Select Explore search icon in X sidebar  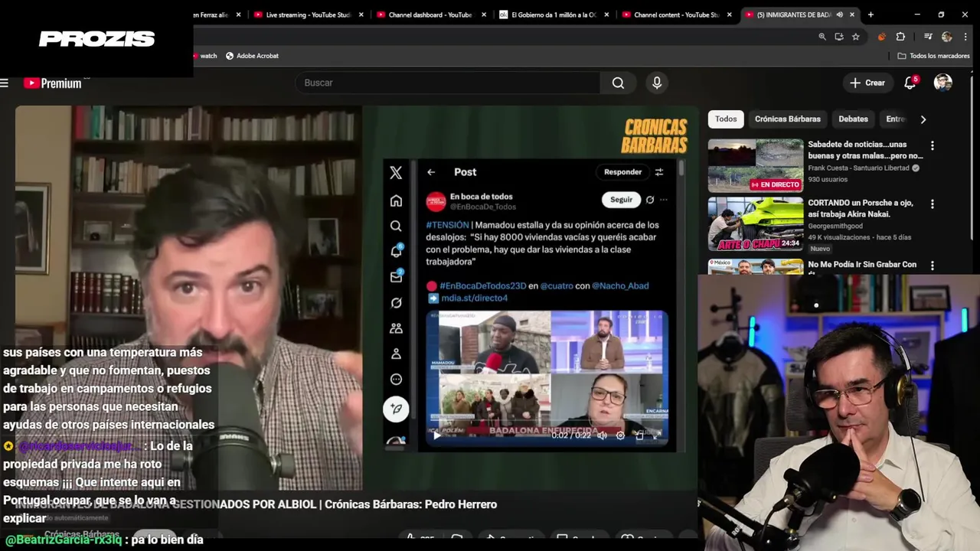click(396, 226)
